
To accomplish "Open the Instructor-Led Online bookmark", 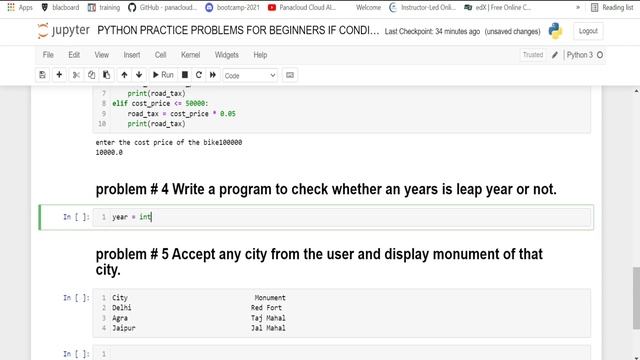I will pyautogui.click(x=422, y=7).
